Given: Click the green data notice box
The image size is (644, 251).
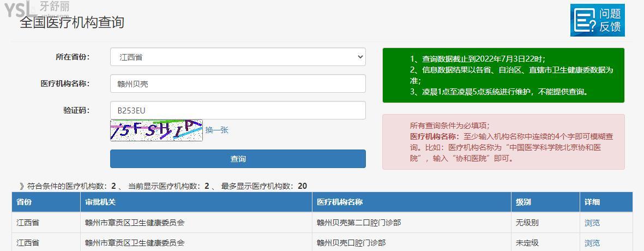Looking at the screenshot, I should [x=503, y=75].
